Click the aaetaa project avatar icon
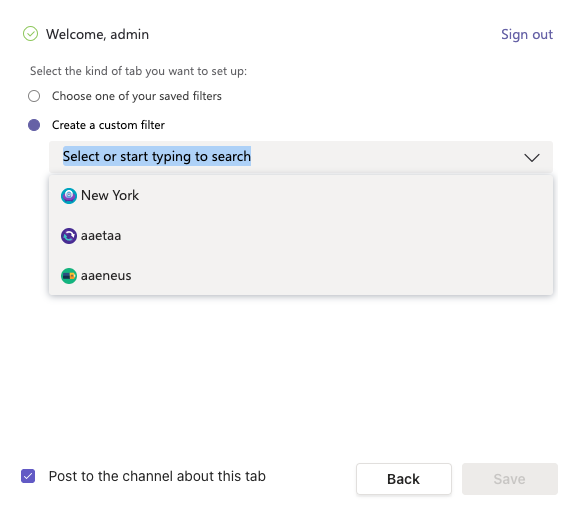This screenshot has width=578, height=507. click(69, 236)
